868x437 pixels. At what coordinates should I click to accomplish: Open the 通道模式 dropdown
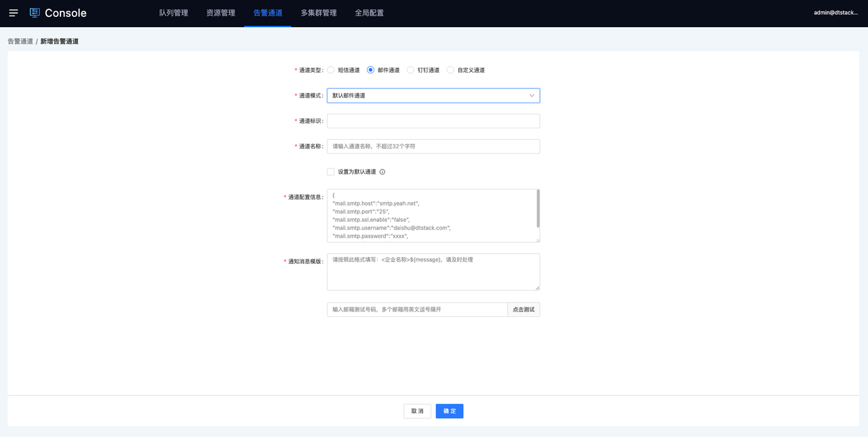click(x=433, y=96)
